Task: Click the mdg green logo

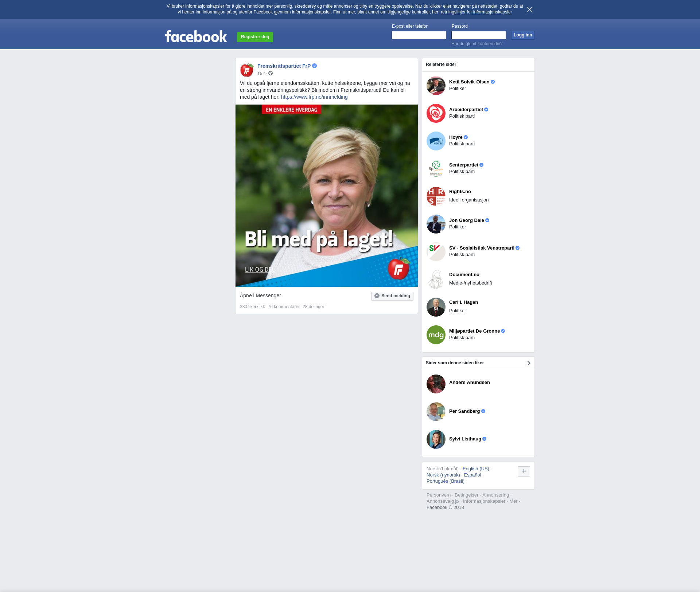Action: pyautogui.click(x=436, y=335)
